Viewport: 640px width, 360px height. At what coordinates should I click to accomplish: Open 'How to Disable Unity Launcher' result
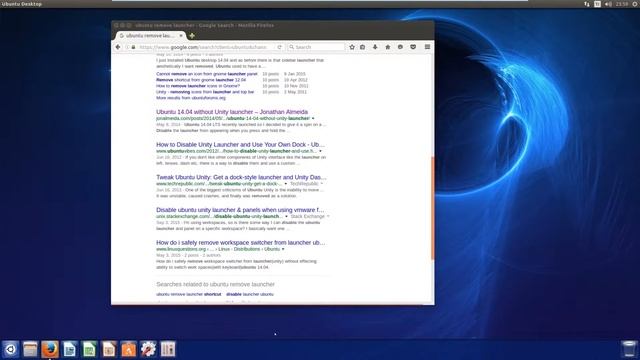click(240, 144)
